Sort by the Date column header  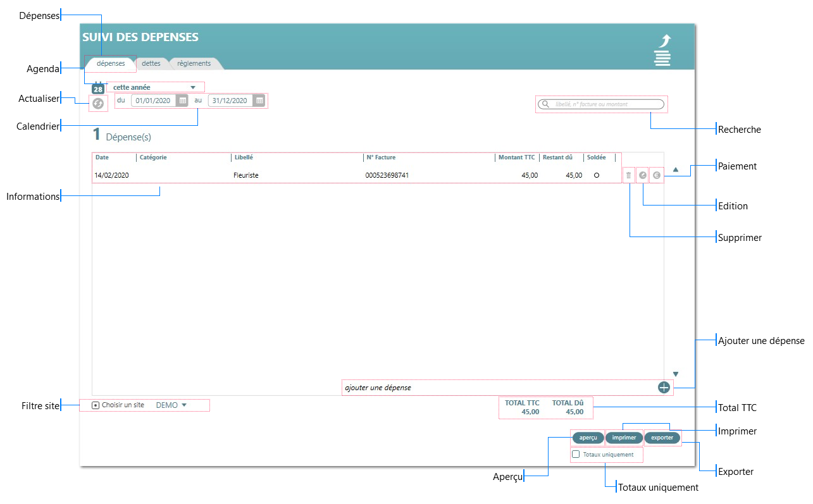click(x=102, y=157)
